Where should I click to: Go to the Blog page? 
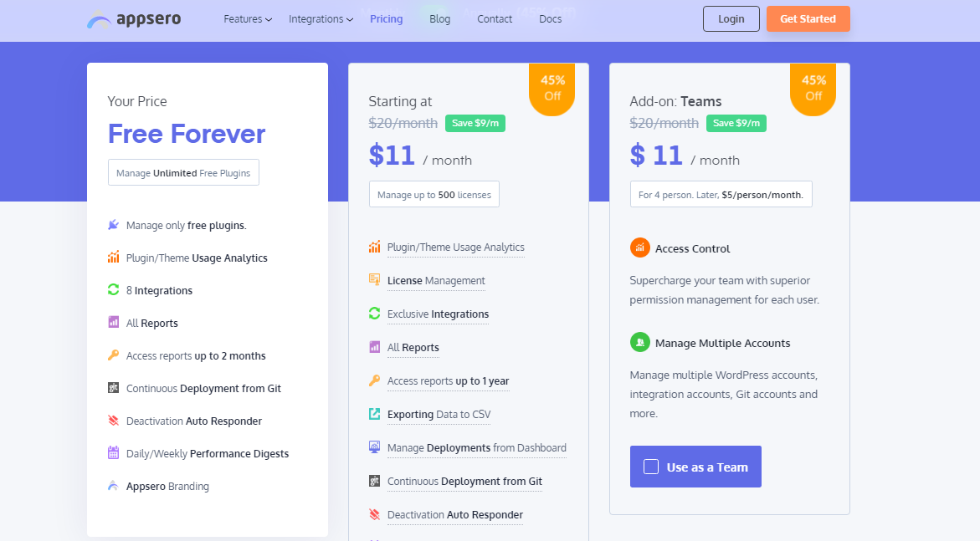click(x=440, y=19)
